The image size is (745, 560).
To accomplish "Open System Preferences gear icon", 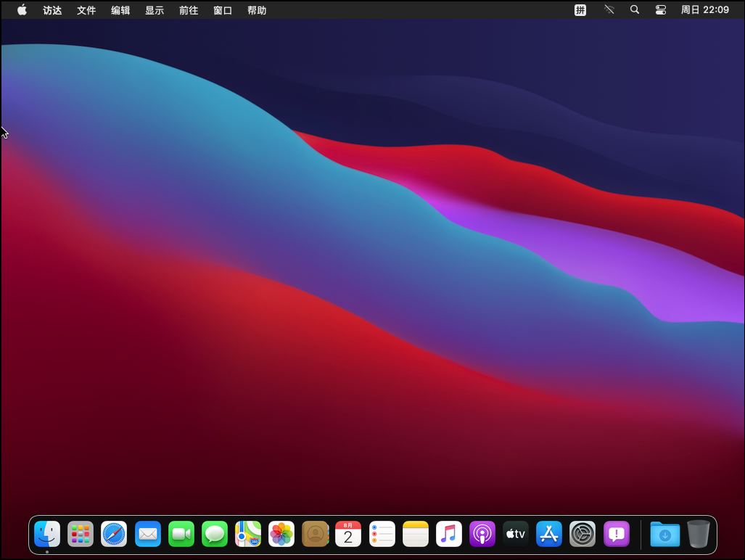I will click(583, 534).
